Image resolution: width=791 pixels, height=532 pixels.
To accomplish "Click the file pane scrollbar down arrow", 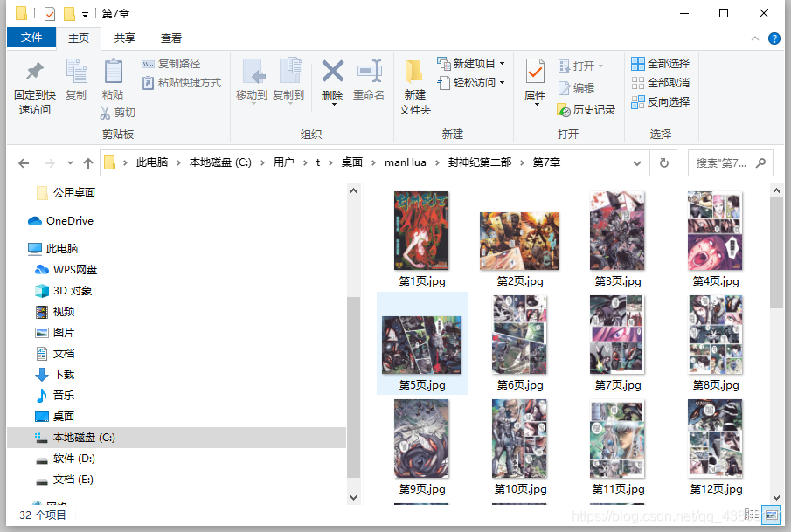I will pyautogui.click(x=776, y=498).
